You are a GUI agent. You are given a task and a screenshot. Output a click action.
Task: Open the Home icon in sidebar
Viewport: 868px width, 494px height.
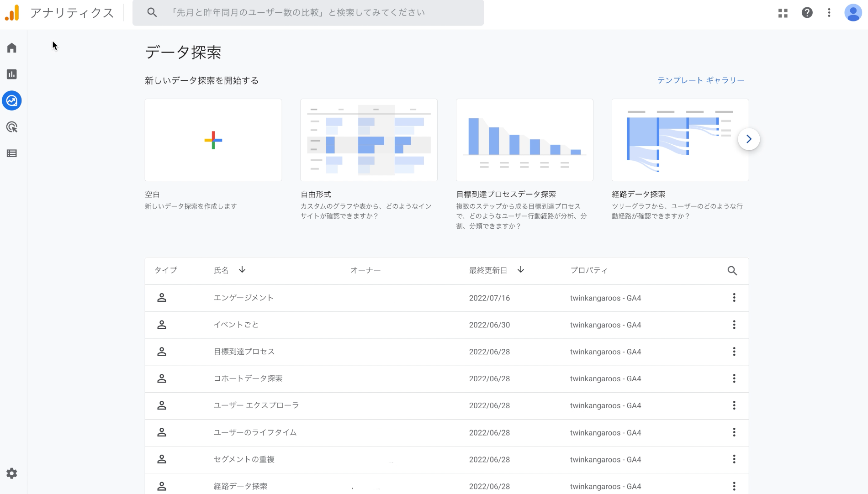pyautogui.click(x=12, y=48)
